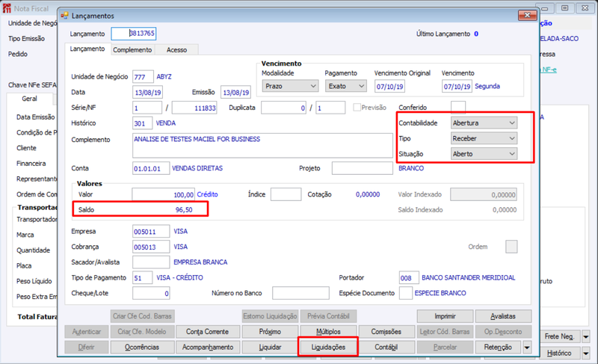Click the Espécie Documento field
Image resolution: width=598 pixels, height=364 pixels.
(x=405, y=293)
